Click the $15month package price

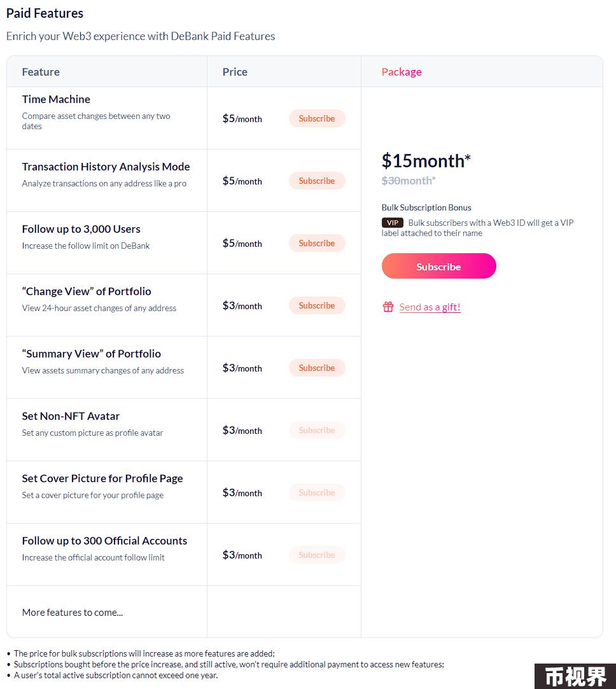coord(426,161)
